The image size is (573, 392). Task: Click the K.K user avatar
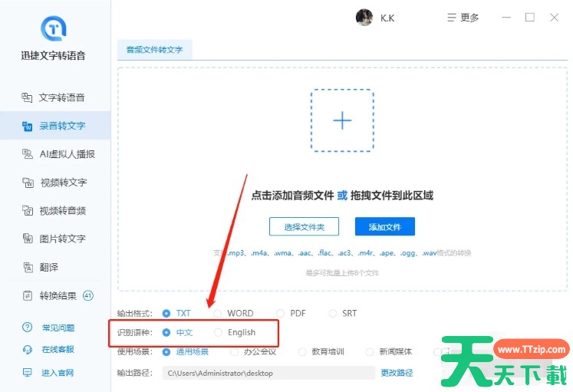tap(364, 17)
